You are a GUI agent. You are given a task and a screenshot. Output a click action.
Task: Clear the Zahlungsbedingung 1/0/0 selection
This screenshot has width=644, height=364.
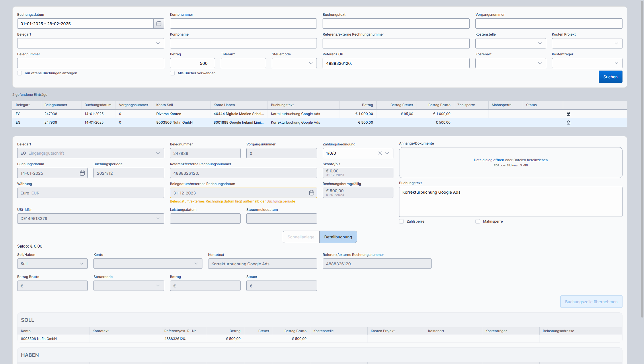[x=380, y=153]
